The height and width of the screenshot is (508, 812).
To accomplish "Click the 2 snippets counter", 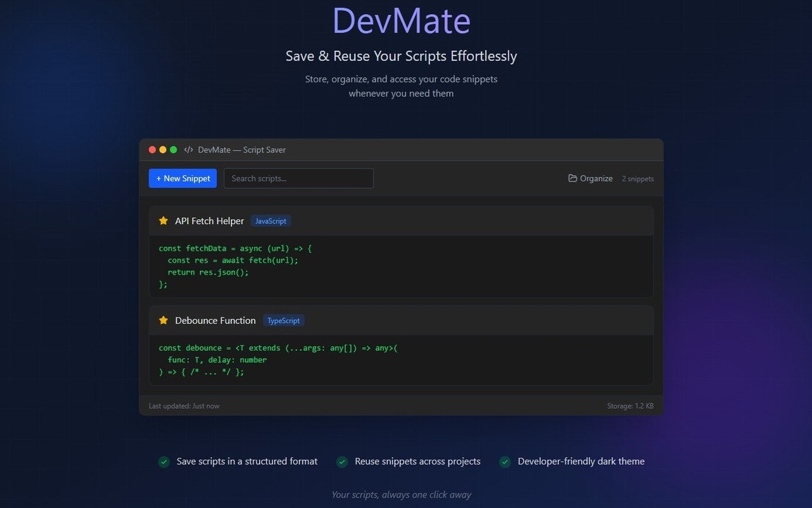I will tap(638, 179).
